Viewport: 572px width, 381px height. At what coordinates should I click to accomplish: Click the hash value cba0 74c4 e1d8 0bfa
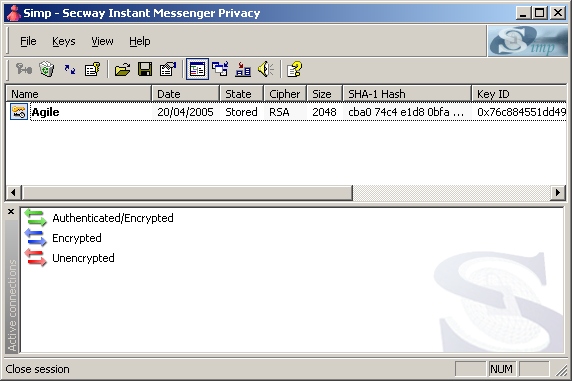[406, 112]
